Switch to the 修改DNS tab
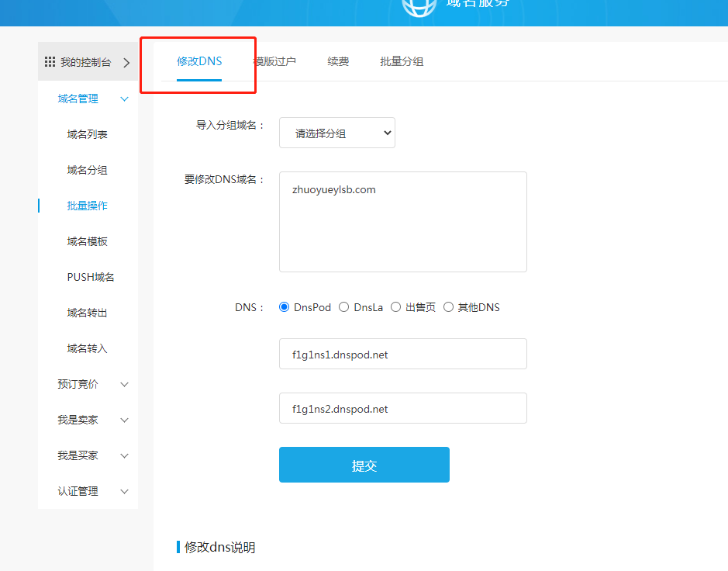 click(x=199, y=61)
